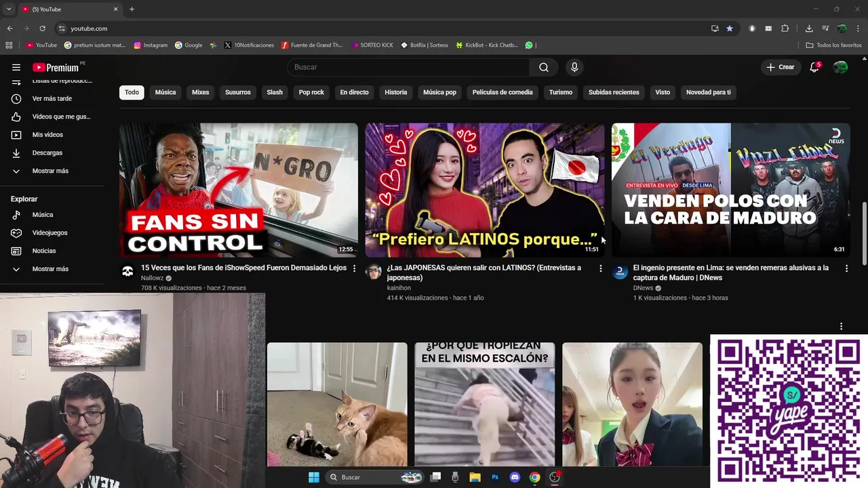Click the YouTube Premium logo
Viewport: 868px width, 488px height.
(x=56, y=67)
